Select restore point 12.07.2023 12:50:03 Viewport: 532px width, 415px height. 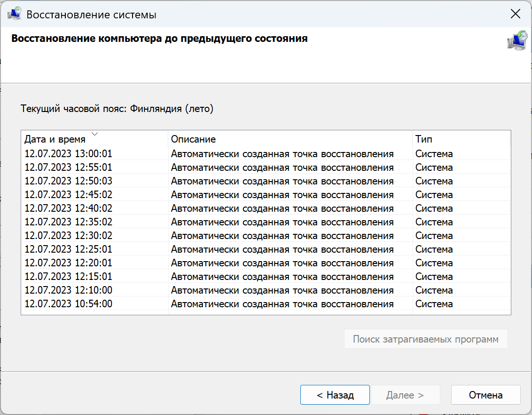click(266, 181)
